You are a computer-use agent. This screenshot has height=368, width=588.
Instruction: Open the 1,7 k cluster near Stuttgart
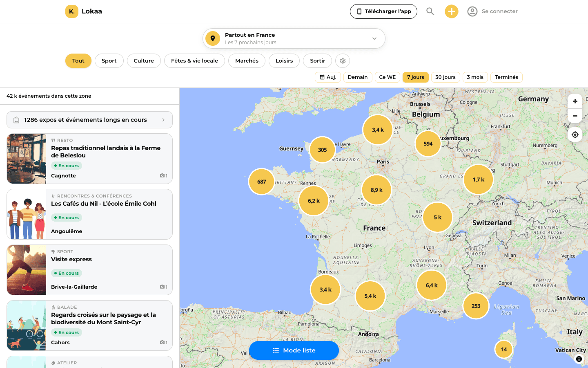coord(479,180)
